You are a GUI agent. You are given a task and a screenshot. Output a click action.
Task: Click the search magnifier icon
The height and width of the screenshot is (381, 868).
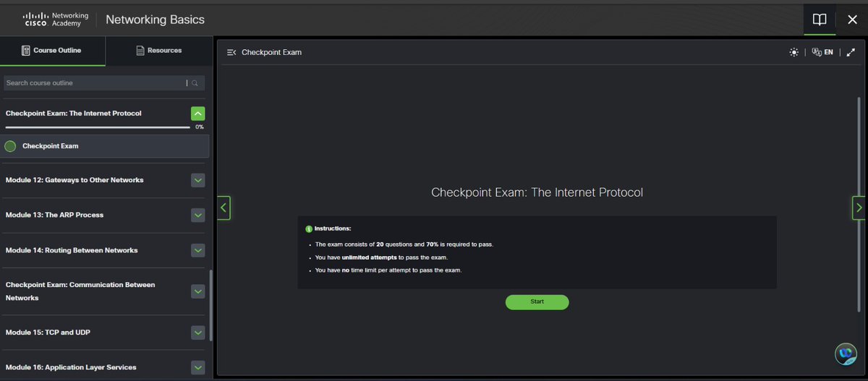195,83
